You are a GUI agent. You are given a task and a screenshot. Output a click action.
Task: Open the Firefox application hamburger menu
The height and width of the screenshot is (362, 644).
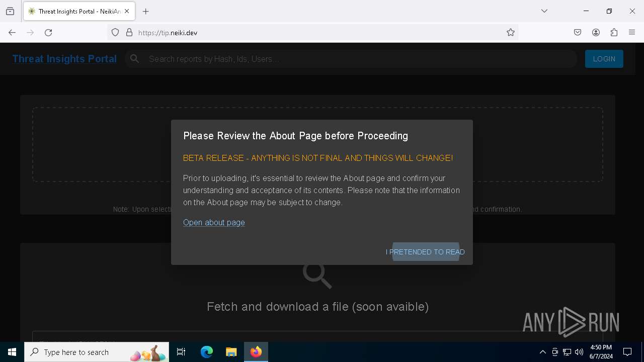coord(632,33)
